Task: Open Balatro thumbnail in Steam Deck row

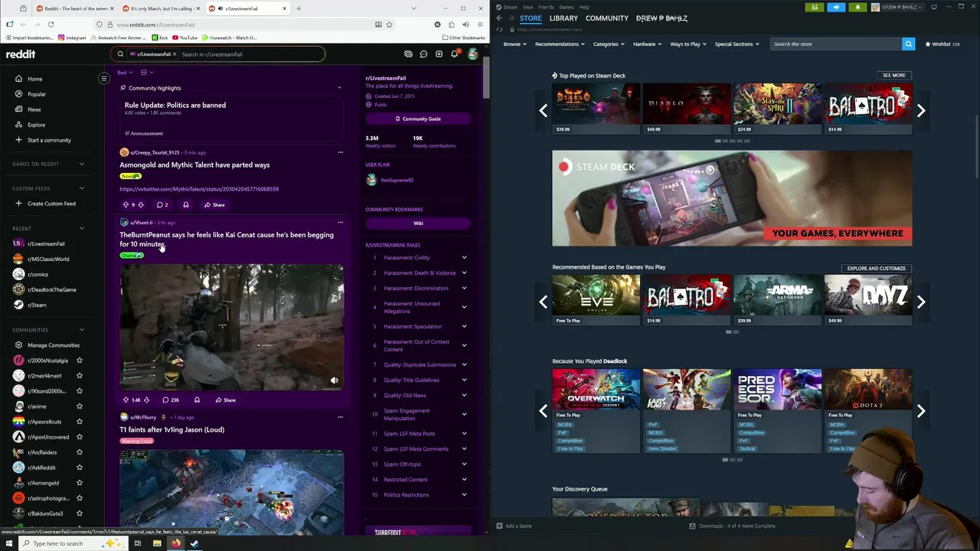Action: click(867, 109)
